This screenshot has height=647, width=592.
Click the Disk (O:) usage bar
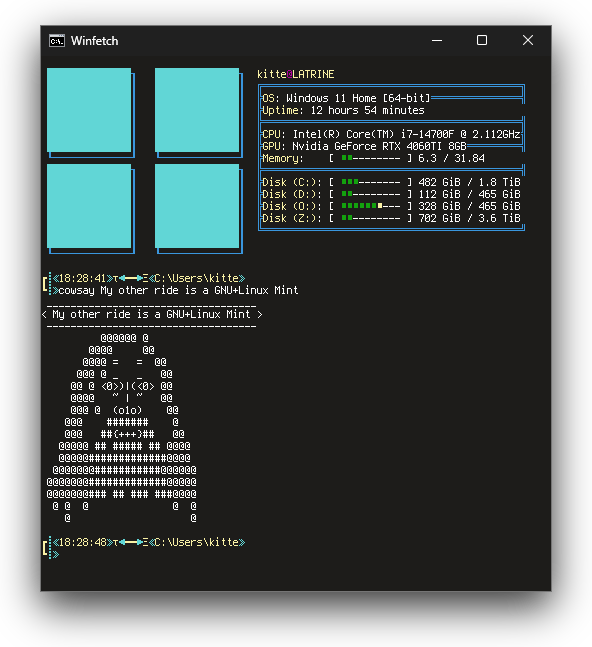(x=370, y=206)
